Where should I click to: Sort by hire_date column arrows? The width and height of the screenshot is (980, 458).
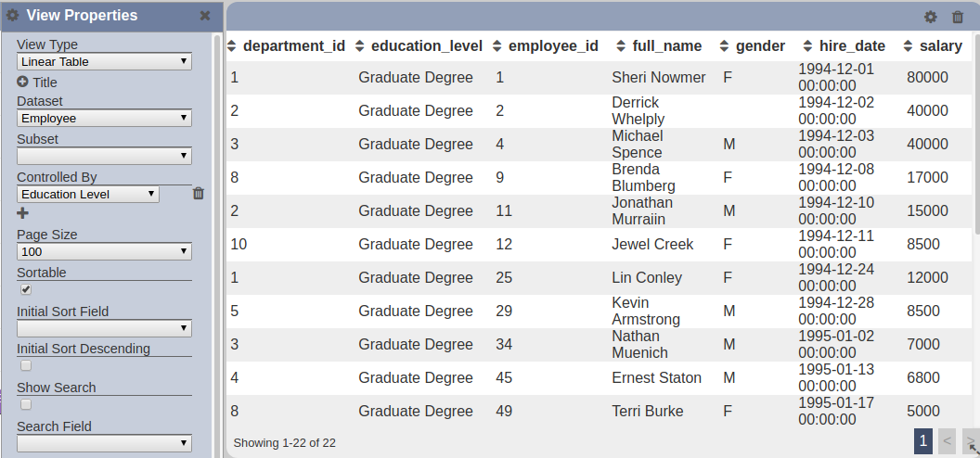pyautogui.click(x=807, y=45)
